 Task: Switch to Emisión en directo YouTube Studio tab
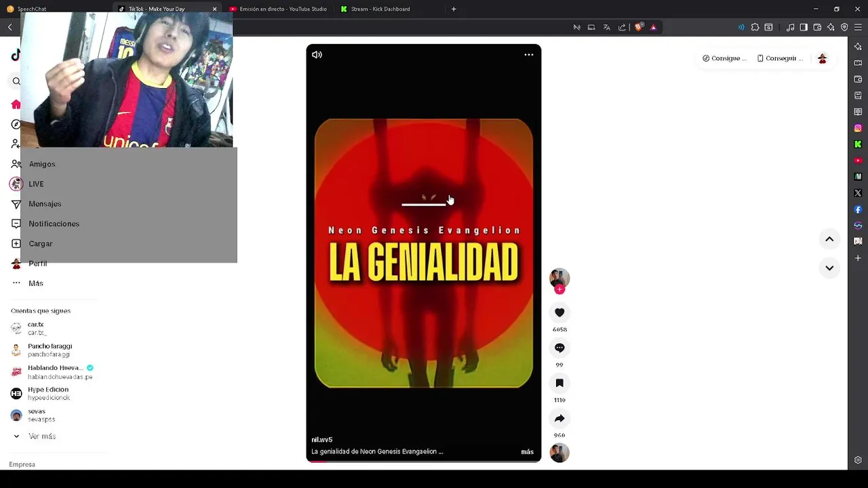point(278,9)
